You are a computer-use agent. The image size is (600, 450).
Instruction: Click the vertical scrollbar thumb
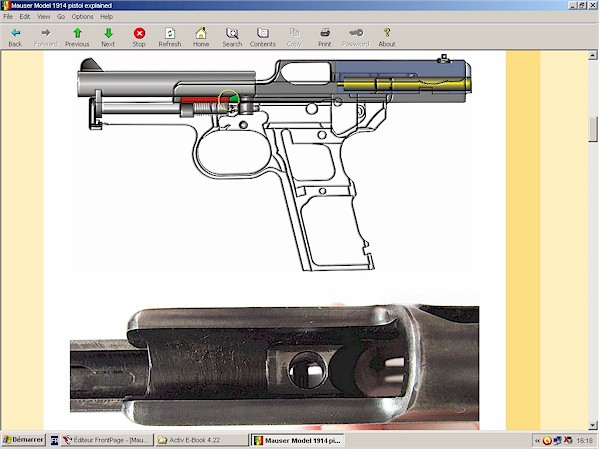[x=593, y=129]
